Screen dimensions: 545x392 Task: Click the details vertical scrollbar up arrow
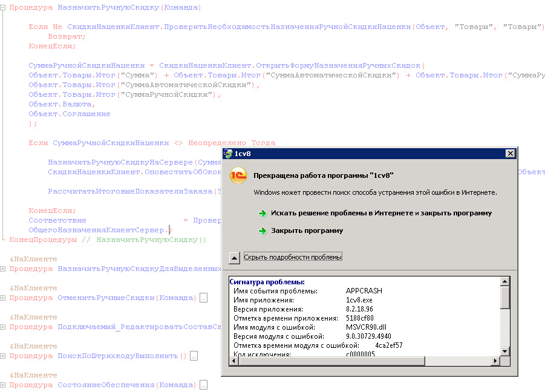coord(505,281)
